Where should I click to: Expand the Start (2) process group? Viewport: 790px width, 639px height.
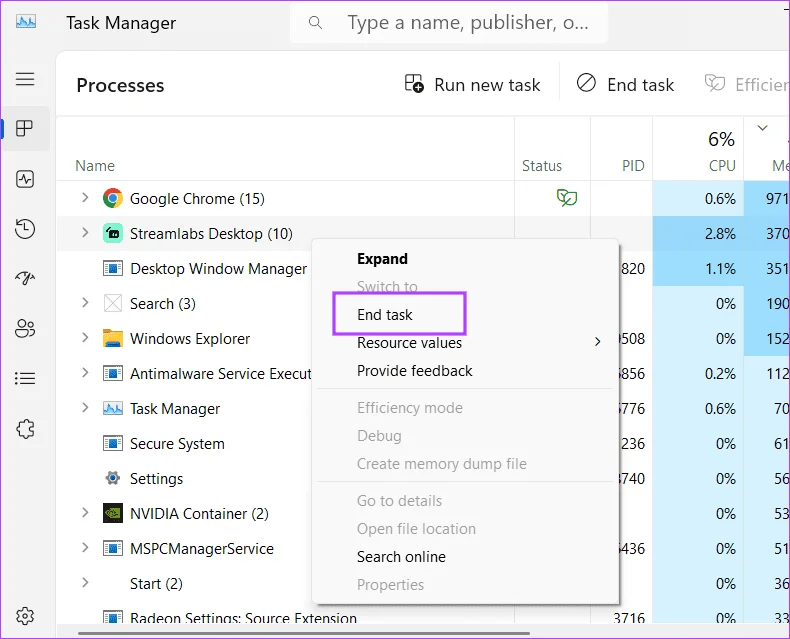pos(85,583)
